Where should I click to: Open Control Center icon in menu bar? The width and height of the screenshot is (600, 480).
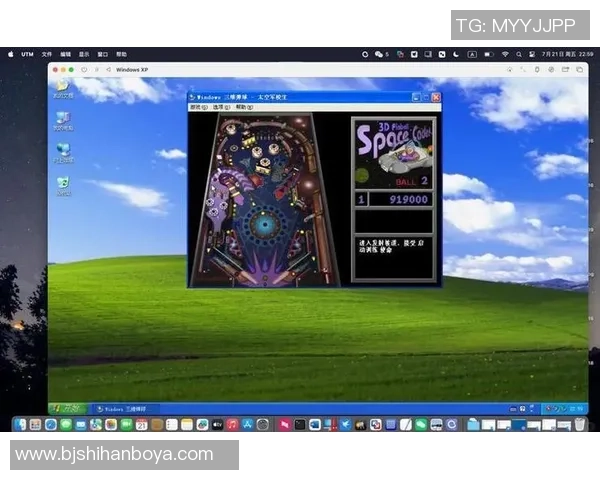point(532,54)
